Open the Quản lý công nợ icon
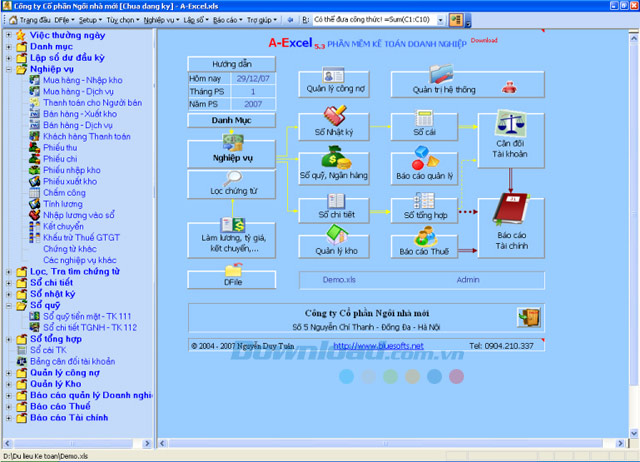 [334, 78]
